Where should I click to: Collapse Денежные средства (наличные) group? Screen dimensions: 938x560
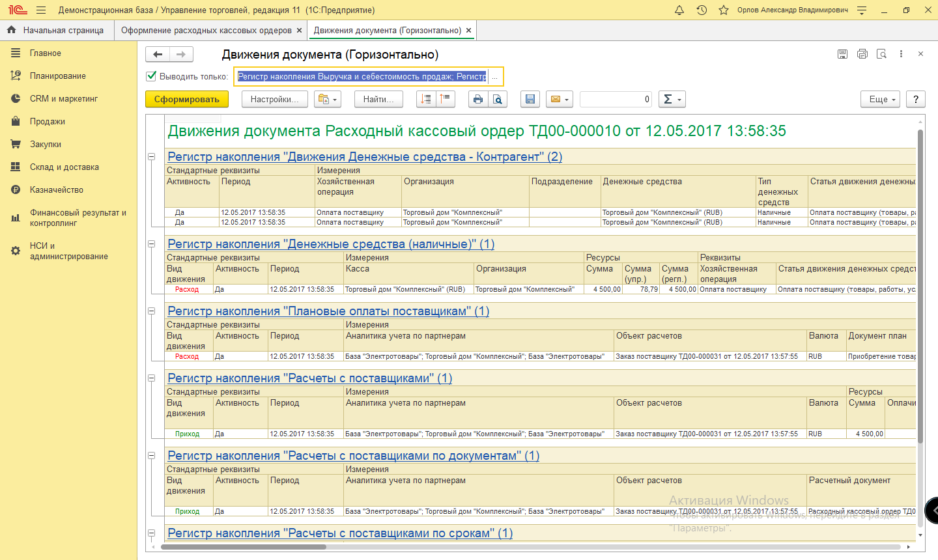click(151, 244)
